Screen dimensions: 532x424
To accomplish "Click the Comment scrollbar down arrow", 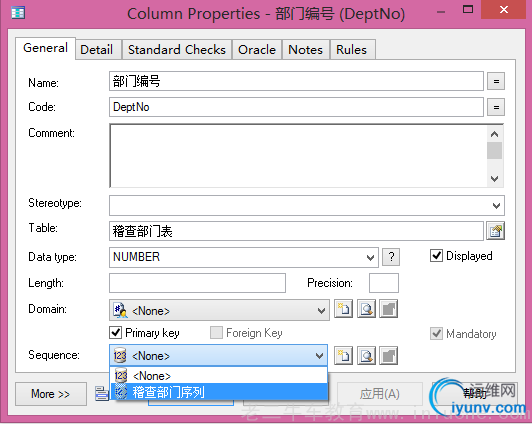I will coord(495,178).
